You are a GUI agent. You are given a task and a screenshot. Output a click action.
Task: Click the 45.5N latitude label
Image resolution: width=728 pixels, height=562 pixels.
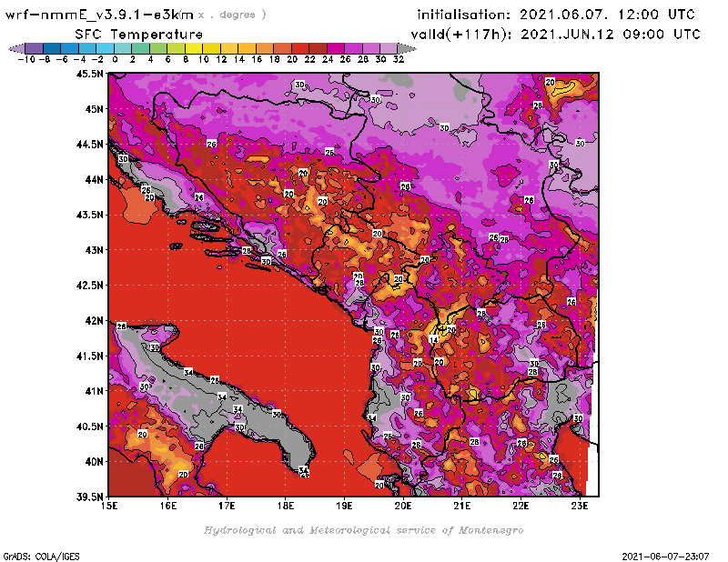point(90,74)
